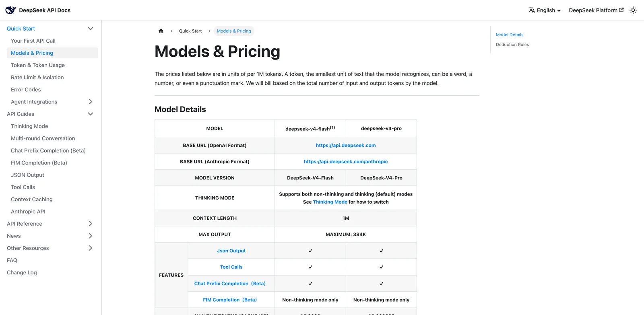Click Json Output checkmark for deepseek-v4-flash
The height and width of the screenshot is (315, 644).
point(310,251)
